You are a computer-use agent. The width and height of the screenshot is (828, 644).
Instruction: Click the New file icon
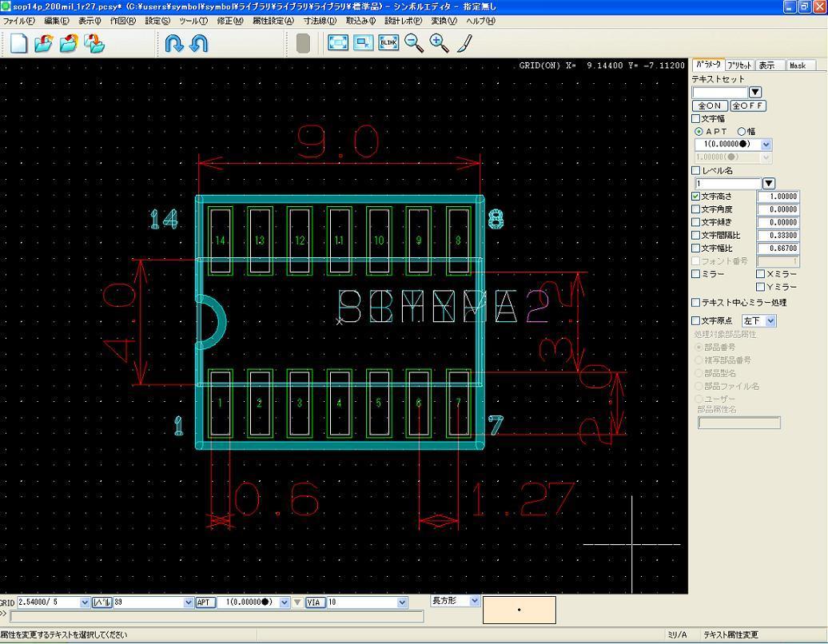coord(19,43)
